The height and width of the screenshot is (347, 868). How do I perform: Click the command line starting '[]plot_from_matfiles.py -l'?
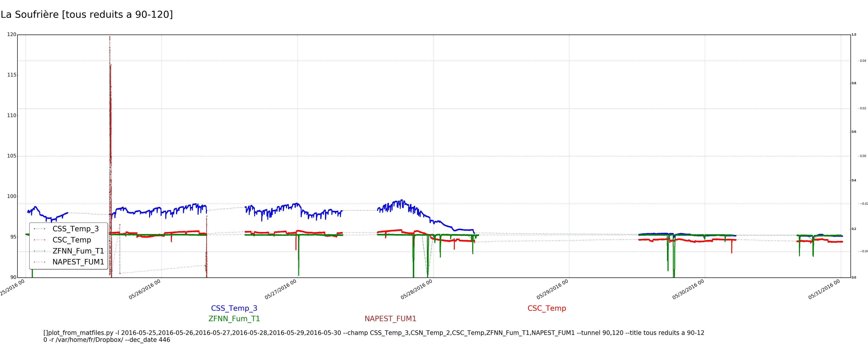(x=374, y=333)
